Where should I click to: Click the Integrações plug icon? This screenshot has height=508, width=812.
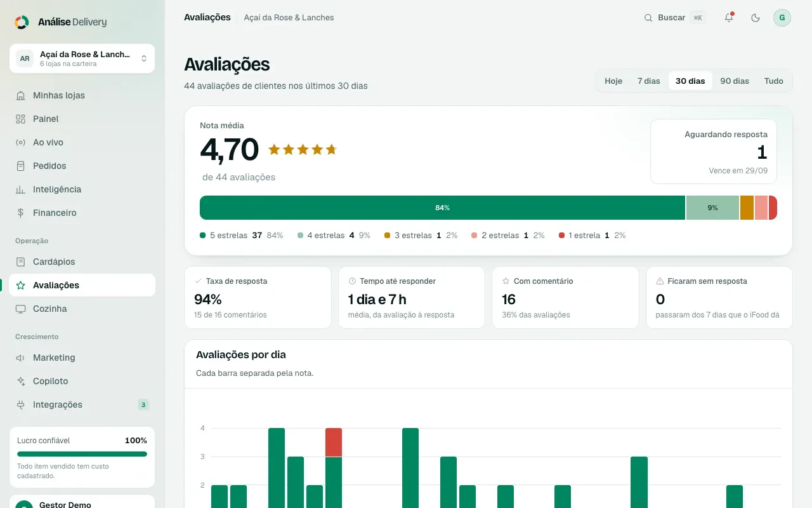(20, 404)
